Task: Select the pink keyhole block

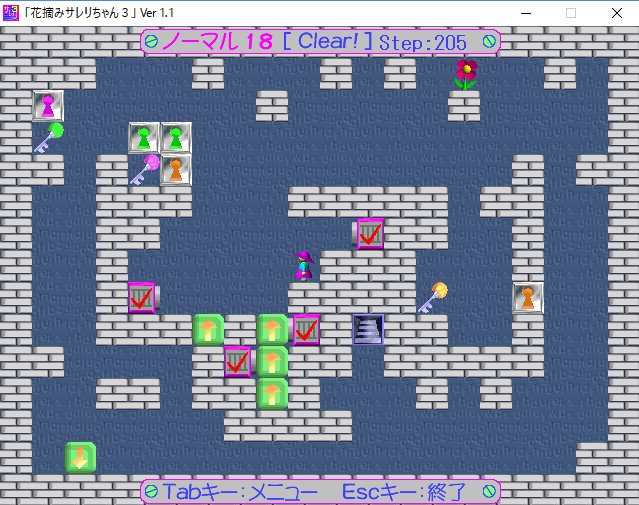Action: click(x=48, y=105)
